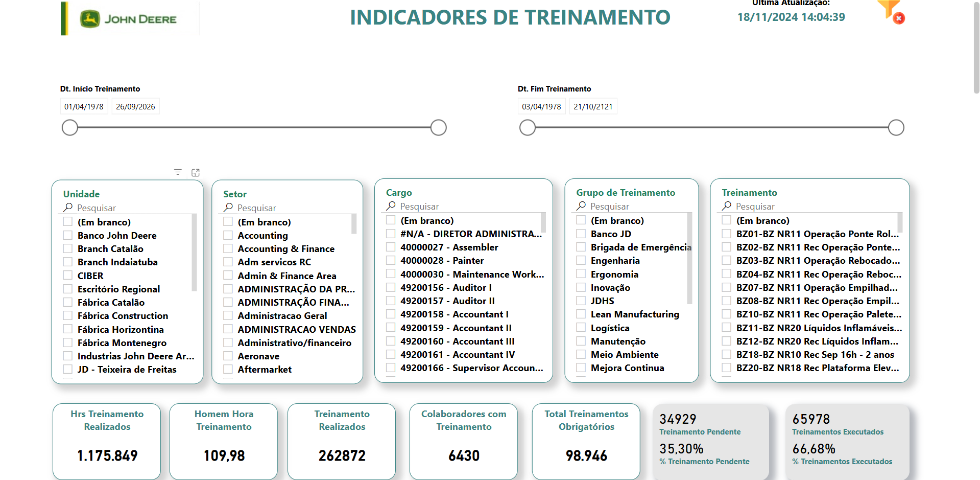Open the filter icon above the Unidade slicer
Screen dimensions: 980x480
pos(178,172)
